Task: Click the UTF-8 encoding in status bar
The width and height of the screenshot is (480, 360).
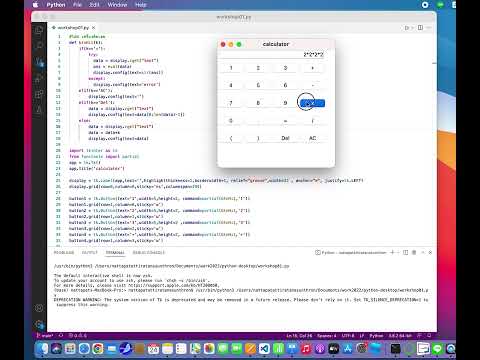Action: 348,336
